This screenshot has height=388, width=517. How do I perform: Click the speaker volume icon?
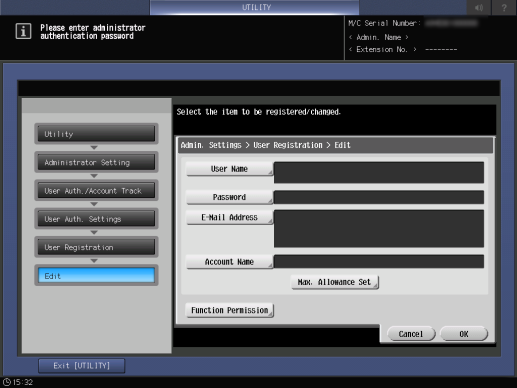click(x=479, y=7)
